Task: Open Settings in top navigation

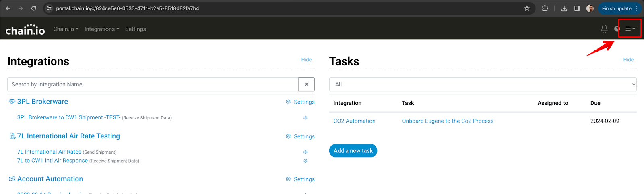Action: [x=136, y=29]
